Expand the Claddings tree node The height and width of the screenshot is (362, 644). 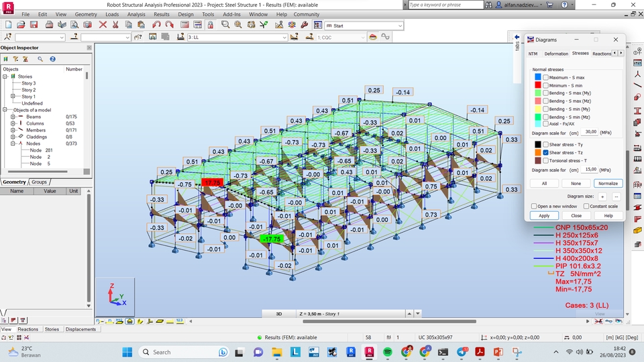(13, 137)
